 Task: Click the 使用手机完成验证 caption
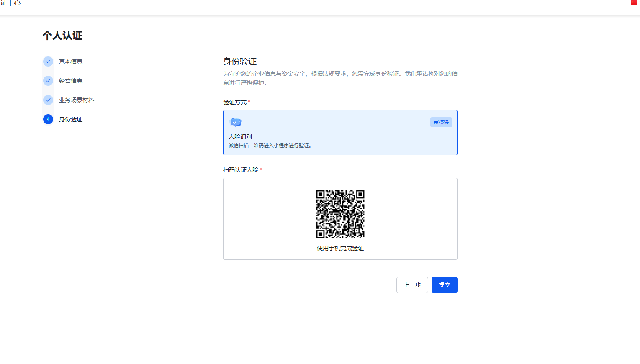pyautogui.click(x=340, y=248)
